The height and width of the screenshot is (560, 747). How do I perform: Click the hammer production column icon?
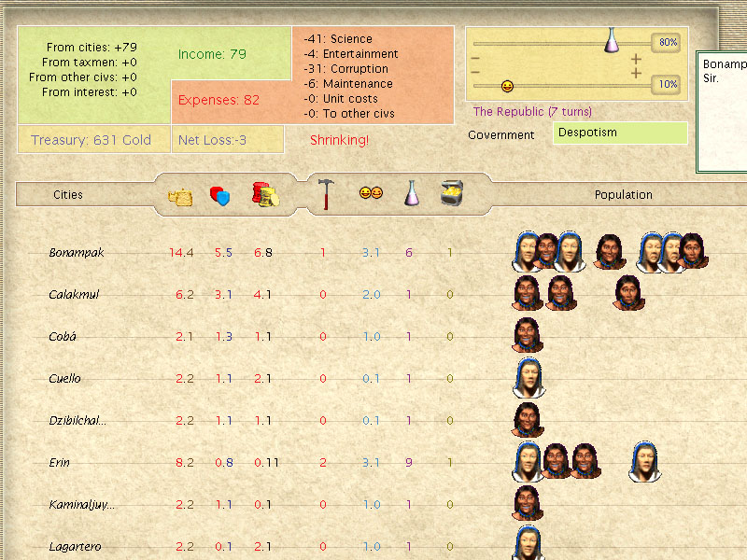324,195
